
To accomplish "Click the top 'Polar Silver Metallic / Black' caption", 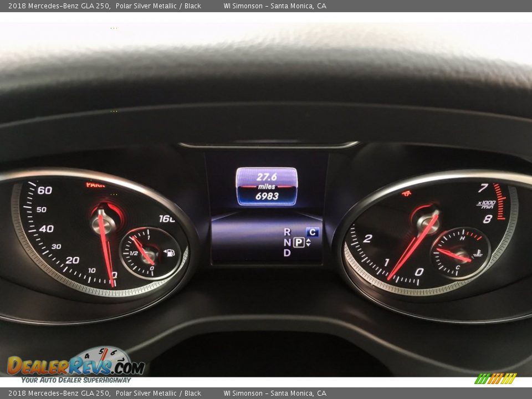I will (158, 6).
